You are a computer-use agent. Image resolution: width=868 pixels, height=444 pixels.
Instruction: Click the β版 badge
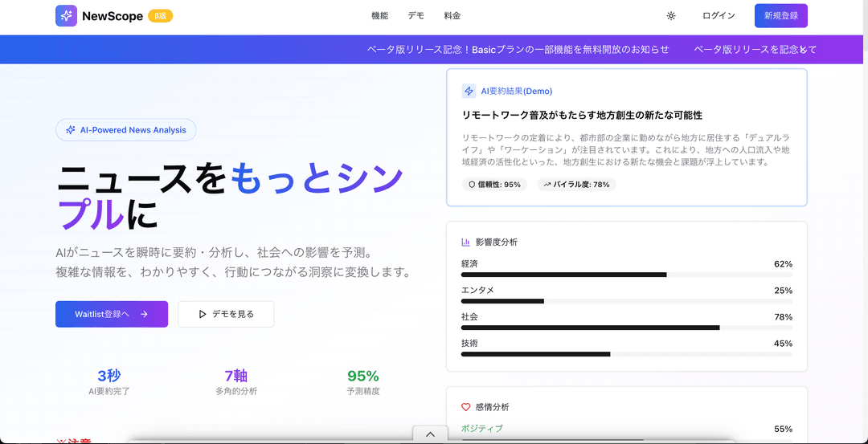161,16
